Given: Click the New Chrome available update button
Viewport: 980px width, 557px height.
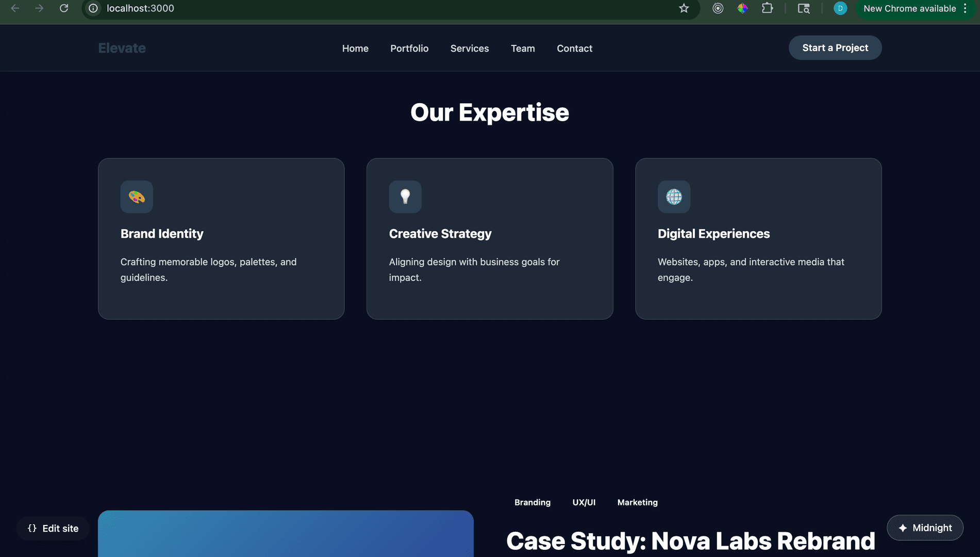Looking at the screenshot, I should tap(909, 8).
